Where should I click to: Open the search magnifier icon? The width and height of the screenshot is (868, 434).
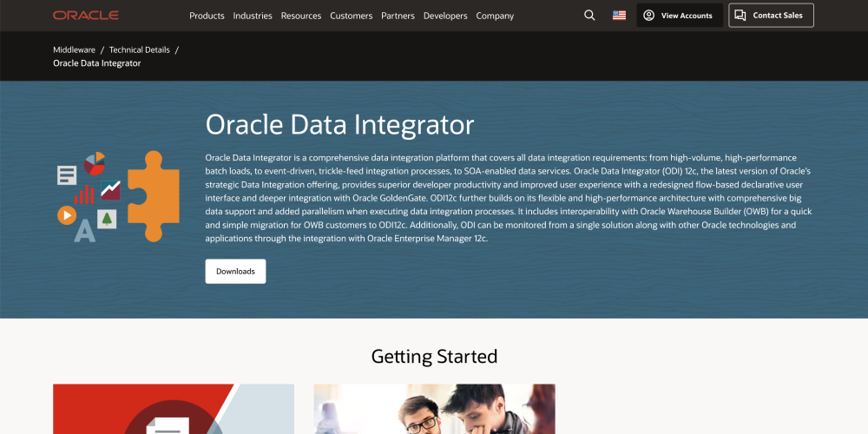589,16
